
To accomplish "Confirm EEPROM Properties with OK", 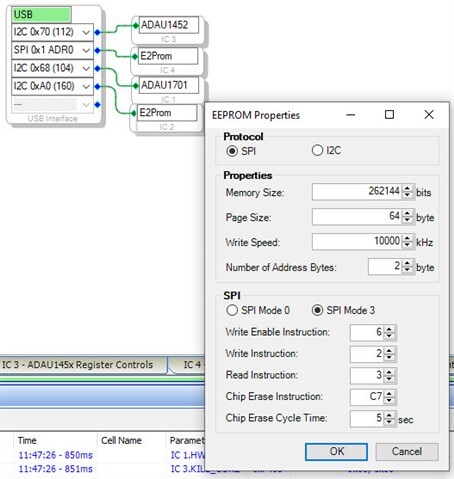I will point(336,452).
